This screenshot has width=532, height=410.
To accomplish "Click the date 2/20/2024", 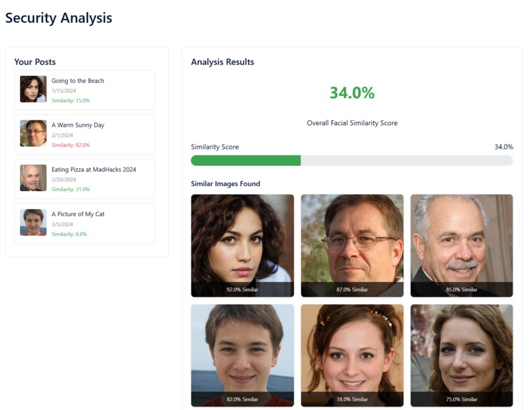I will click(64, 180).
